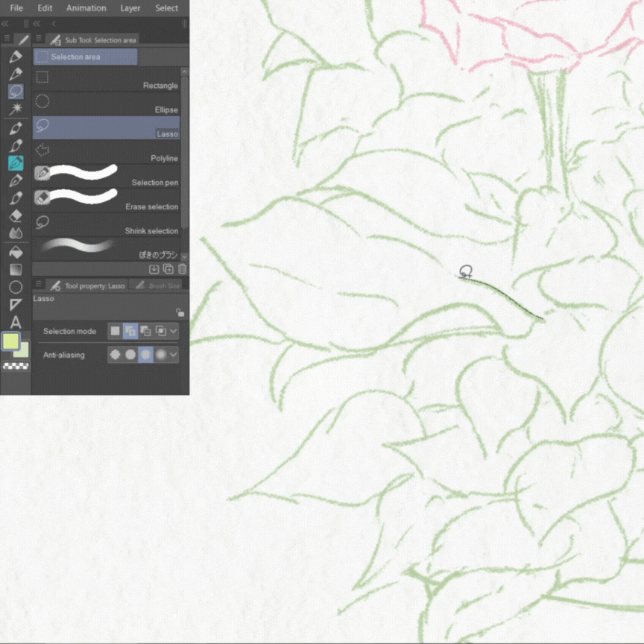The width and height of the screenshot is (644, 644).
Task: Select the sub light-green color swatch
Action: 23,353
